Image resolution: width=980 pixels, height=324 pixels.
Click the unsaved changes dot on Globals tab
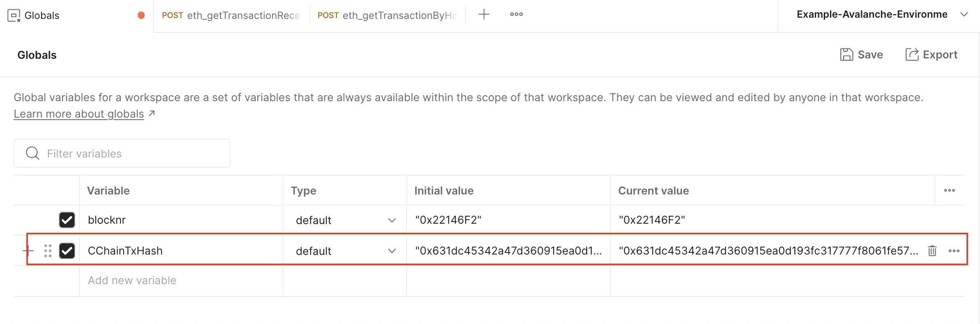click(x=141, y=15)
